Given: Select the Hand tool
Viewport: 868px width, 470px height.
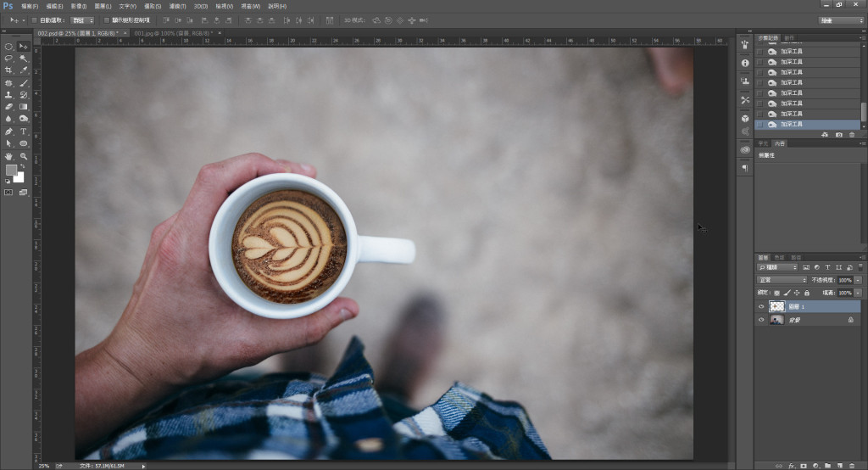Looking at the screenshot, I should pyautogui.click(x=8, y=156).
